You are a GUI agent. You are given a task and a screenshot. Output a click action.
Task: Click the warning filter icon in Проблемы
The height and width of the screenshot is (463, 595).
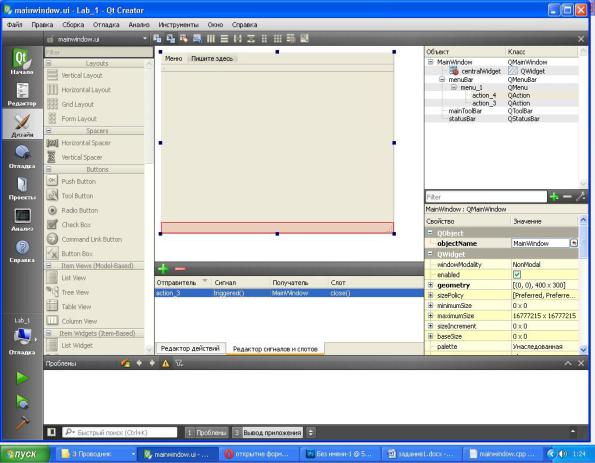165,364
